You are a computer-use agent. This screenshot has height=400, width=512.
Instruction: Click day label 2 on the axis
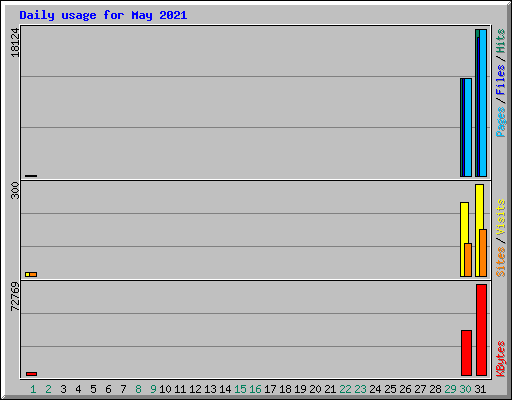48,389
